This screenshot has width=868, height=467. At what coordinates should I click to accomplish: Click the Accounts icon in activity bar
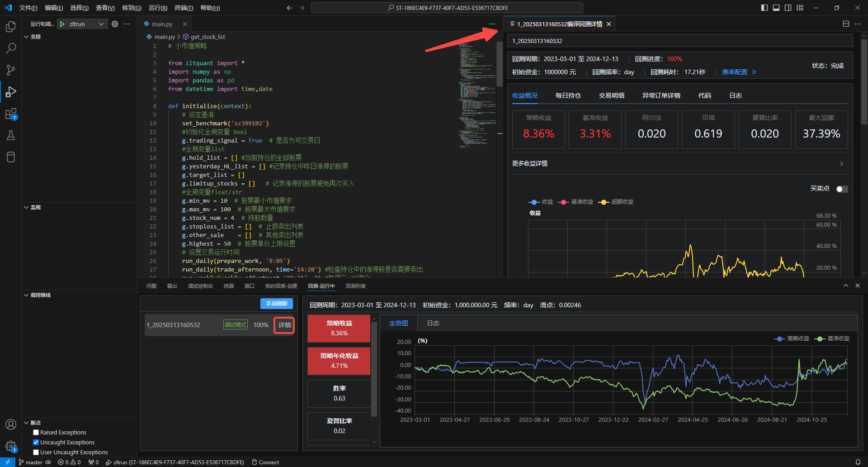click(11, 424)
